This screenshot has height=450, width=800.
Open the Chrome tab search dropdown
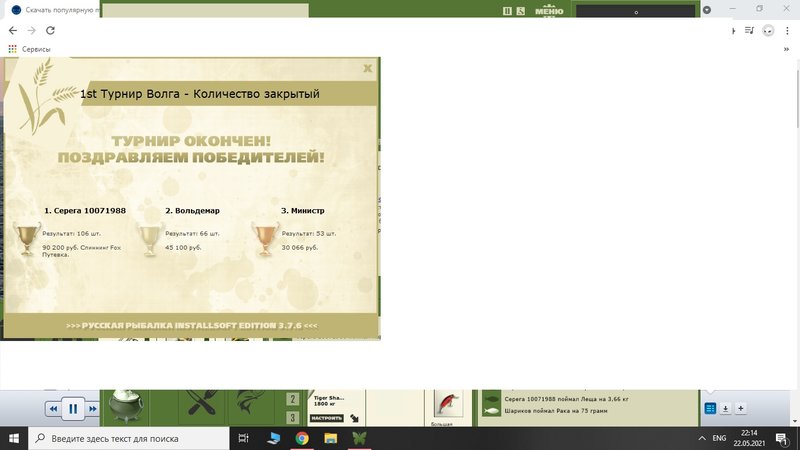pyautogui.click(x=707, y=10)
